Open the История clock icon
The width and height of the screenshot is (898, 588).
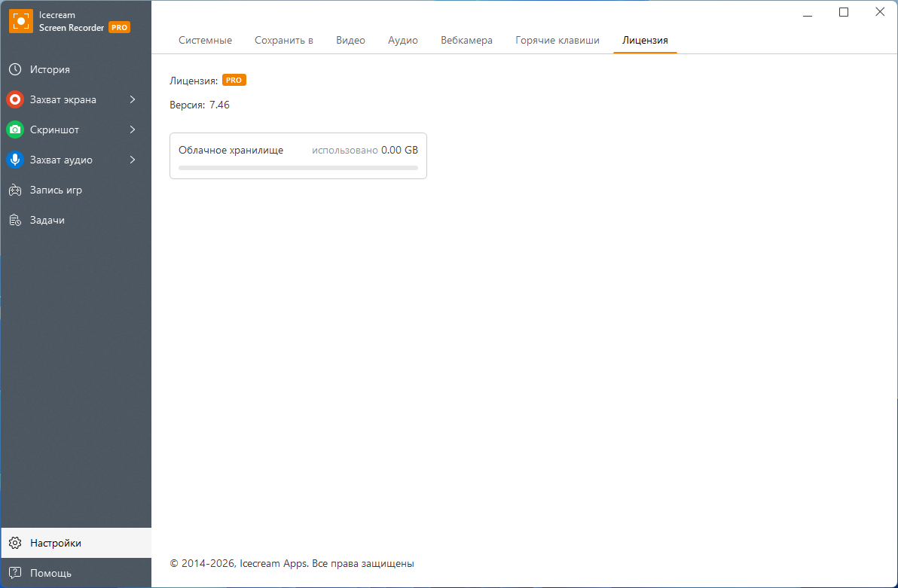coord(15,69)
